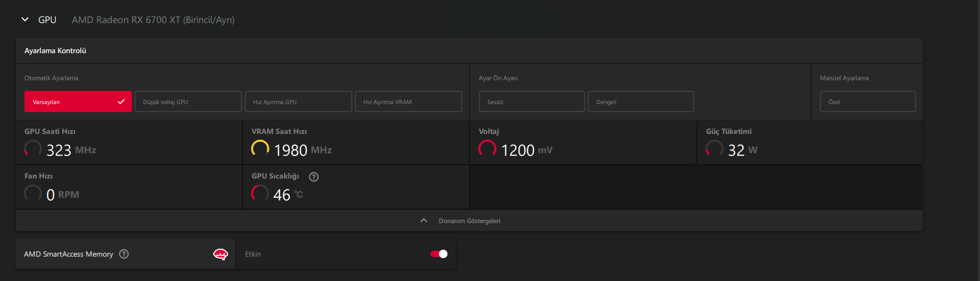Click the Ayar Ön Ayarı label
The height and width of the screenshot is (281, 980).
pos(498,78)
